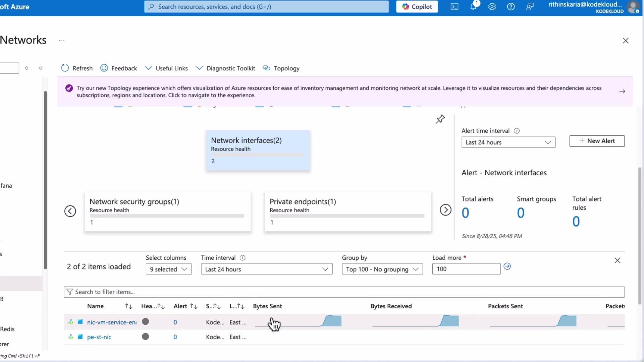Open the Networks title ellipsis menu
The height and width of the screenshot is (362, 644).
point(62,41)
